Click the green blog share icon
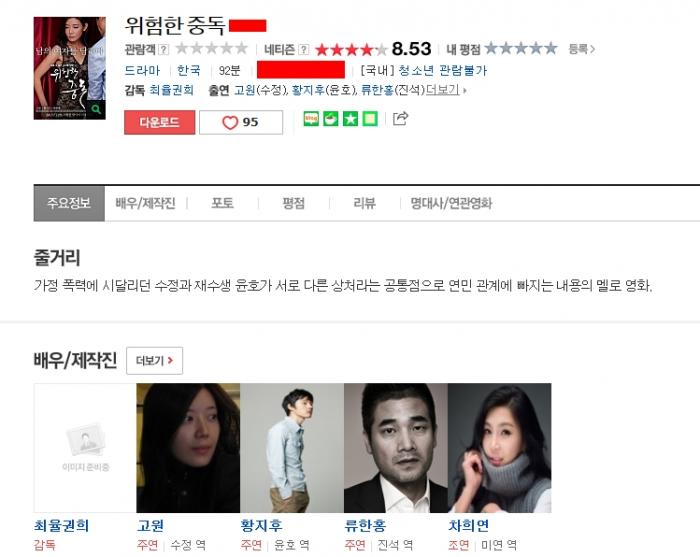 pyautogui.click(x=311, y=119)
